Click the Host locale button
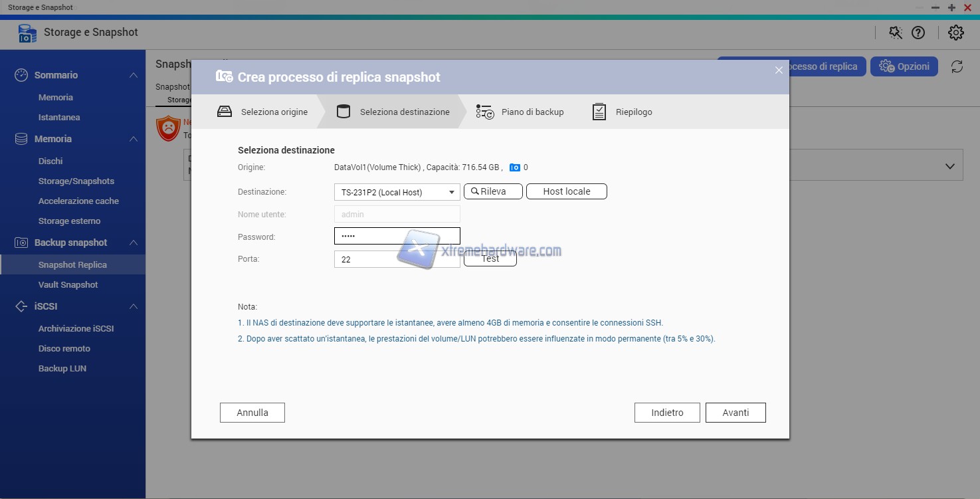Viewport: 980px width, 499px height. tap(566, 191)
